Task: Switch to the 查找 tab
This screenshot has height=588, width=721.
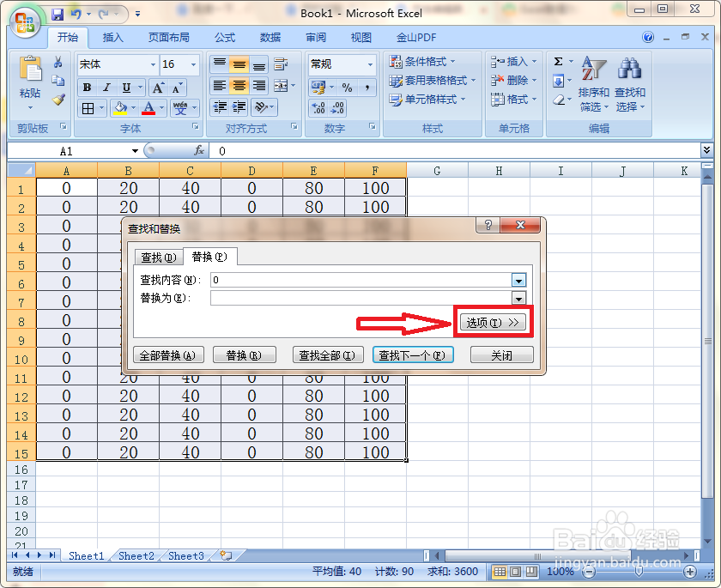Action: coord(159,257)
